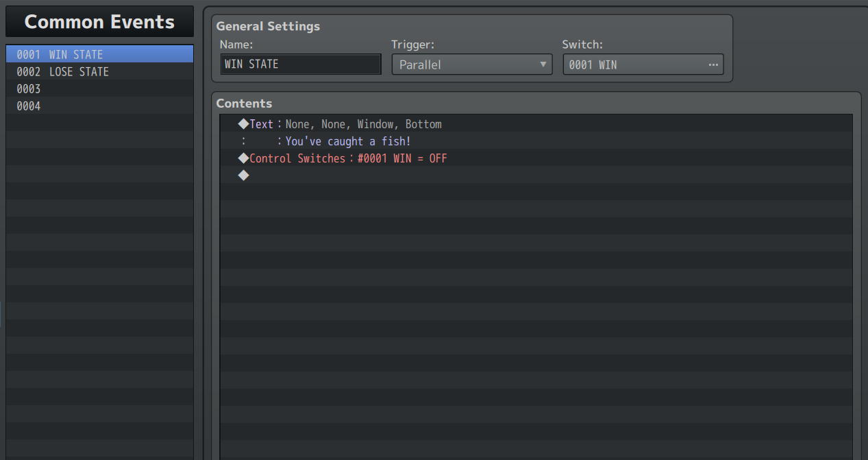Open the Trigger dropdown set to Parallel
868x460 pixels.
click(472, 64)
